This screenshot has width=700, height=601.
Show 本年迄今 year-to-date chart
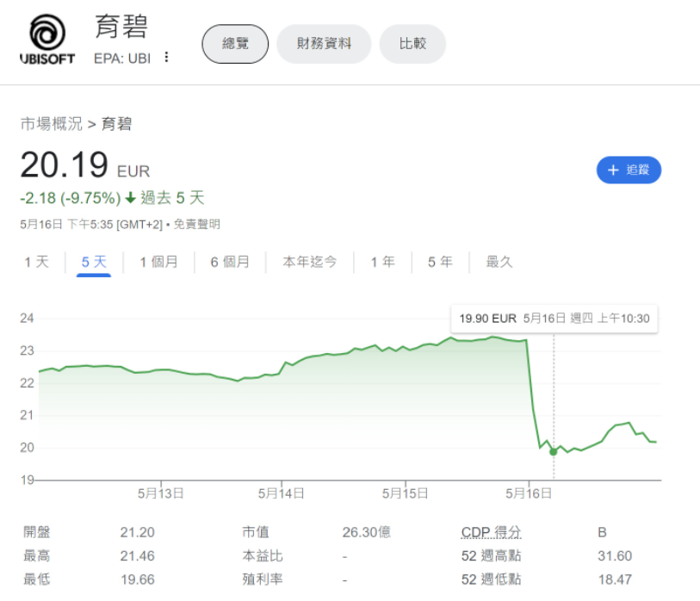click(310, 262)
